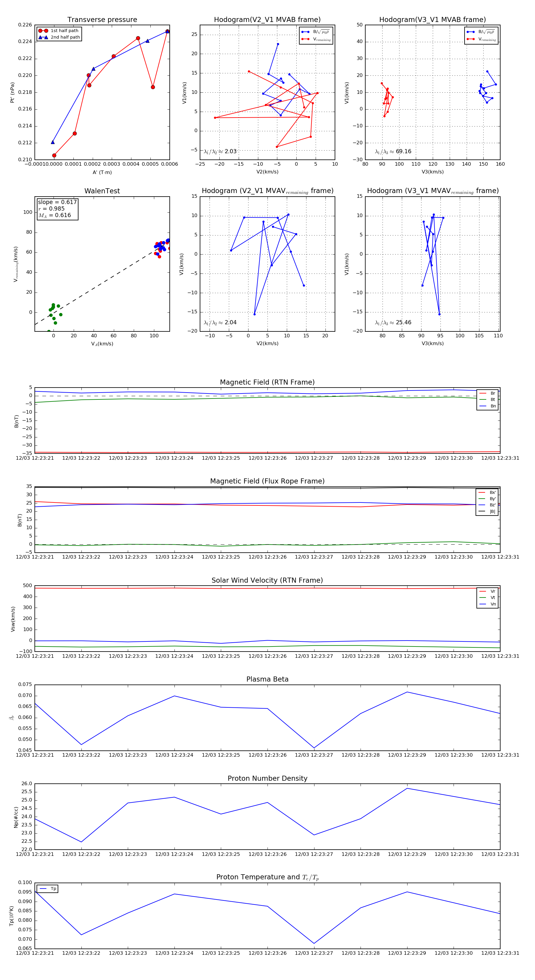
Task: Select the 'Bt' legend entry
Action: pyautogui.click(x=487, y=400)
